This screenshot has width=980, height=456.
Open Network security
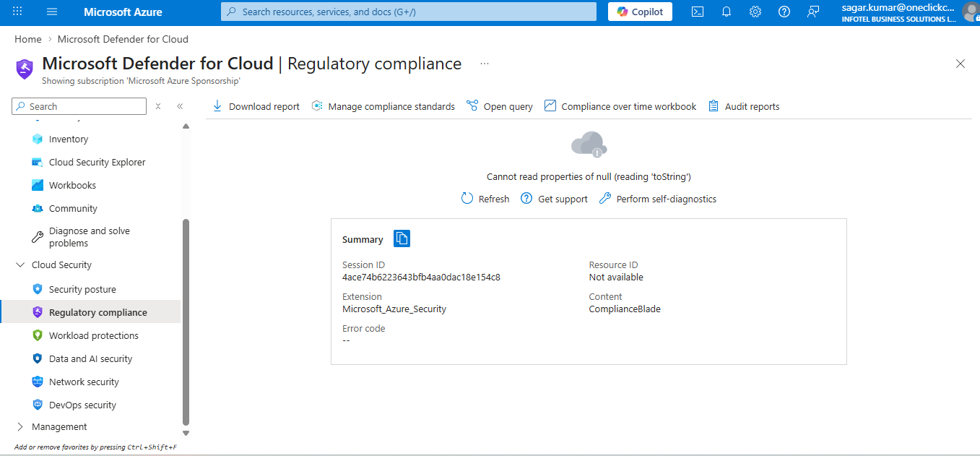[84, 382]
